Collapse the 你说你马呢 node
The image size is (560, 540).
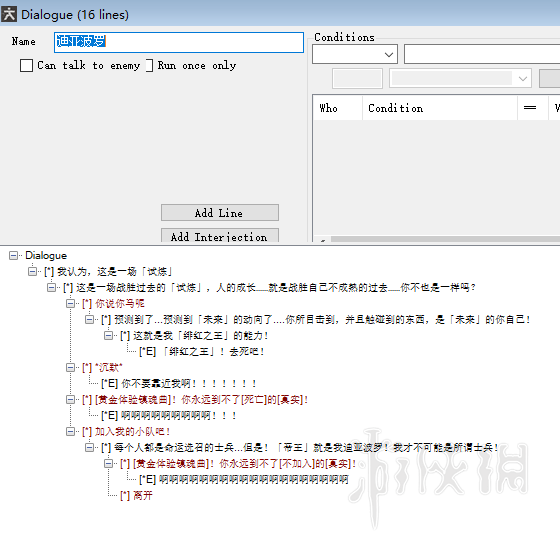70,304
